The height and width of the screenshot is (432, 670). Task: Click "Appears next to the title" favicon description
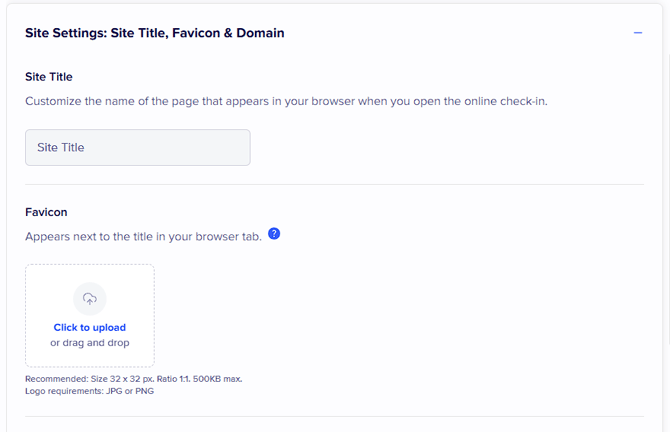pos(143,237)
